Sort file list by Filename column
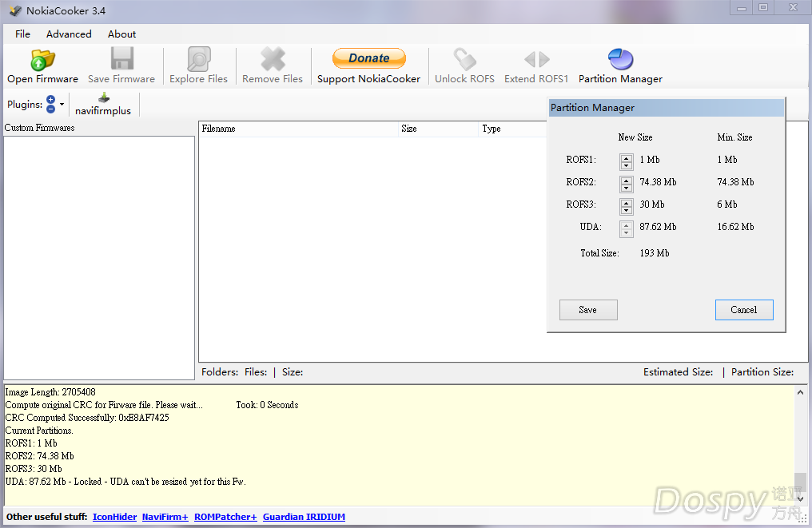The width and height of the screenshot is (812, 528). (297, 129)
